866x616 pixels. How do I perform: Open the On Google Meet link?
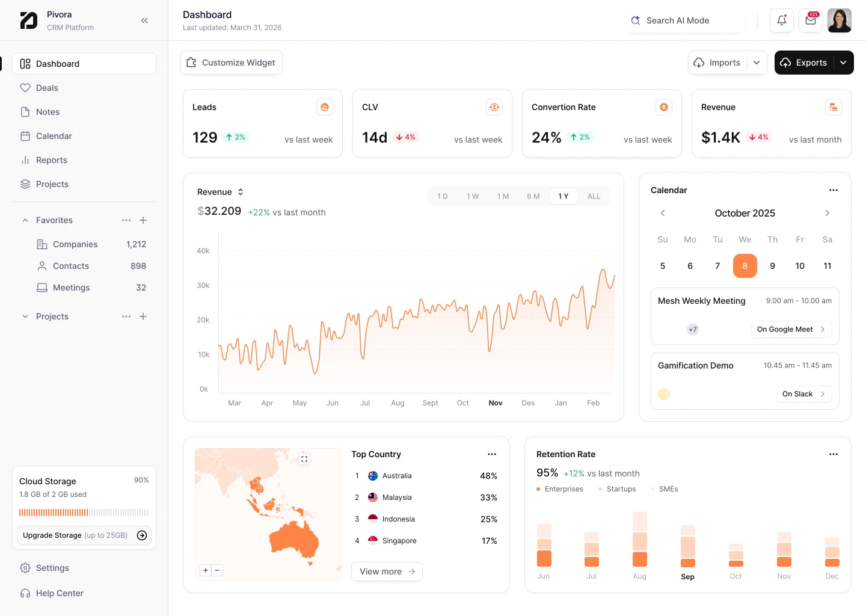pyautogui.click(x=791, y=329)
